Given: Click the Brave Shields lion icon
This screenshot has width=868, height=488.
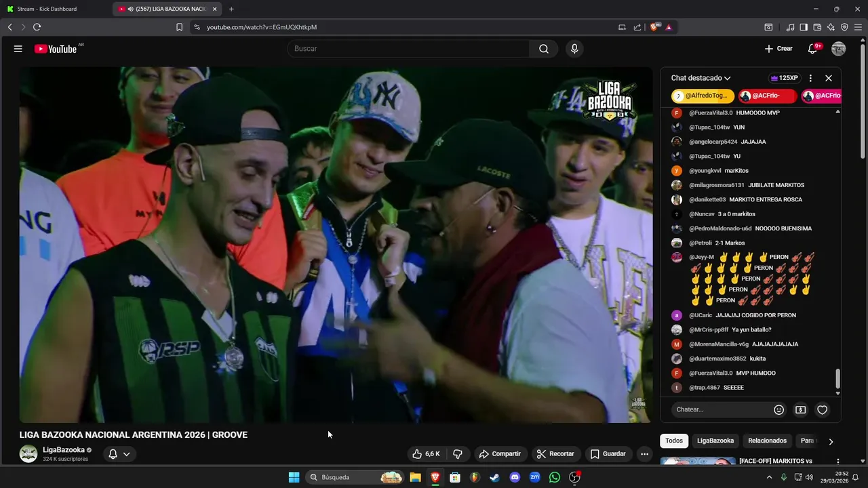Looking at the screenshot, I should click(654, 27).
